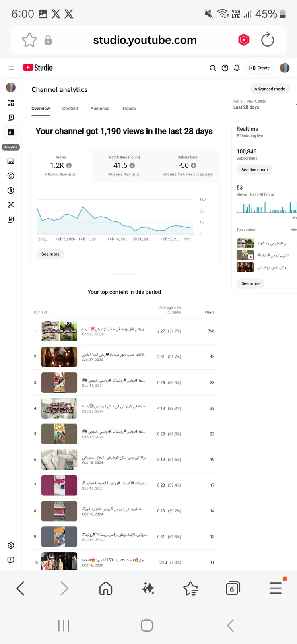
Task: Click Advanced mode button
Action: coord(270,89)
